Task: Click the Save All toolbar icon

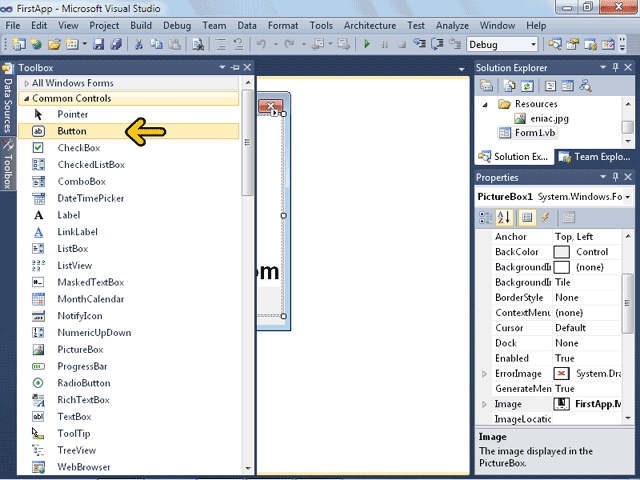Action: coord(117,44)
